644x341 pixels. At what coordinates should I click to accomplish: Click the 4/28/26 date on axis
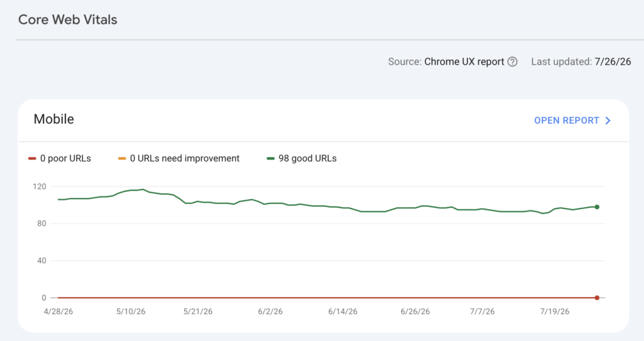(58, 311)
